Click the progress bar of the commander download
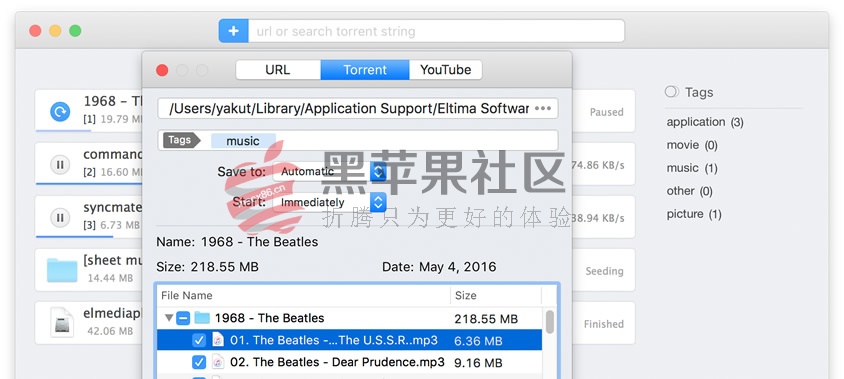844x379 pixels. pos(89,183)
